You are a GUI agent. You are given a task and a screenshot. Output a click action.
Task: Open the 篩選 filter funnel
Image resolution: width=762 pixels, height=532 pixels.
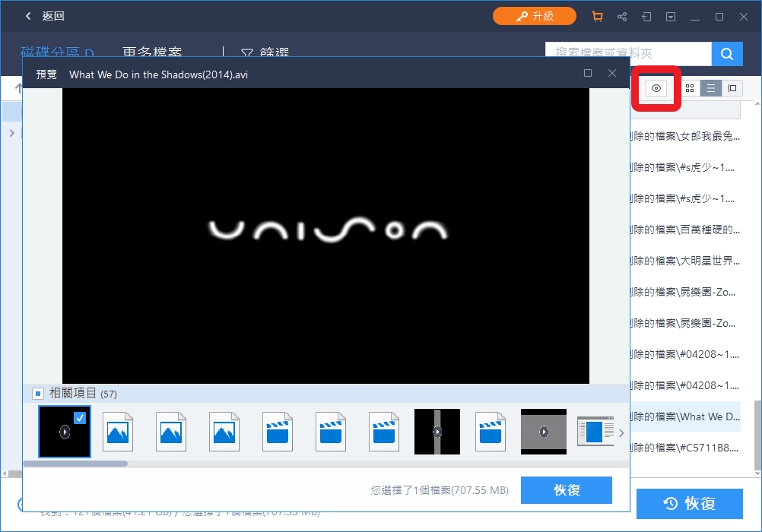[265, 52]
